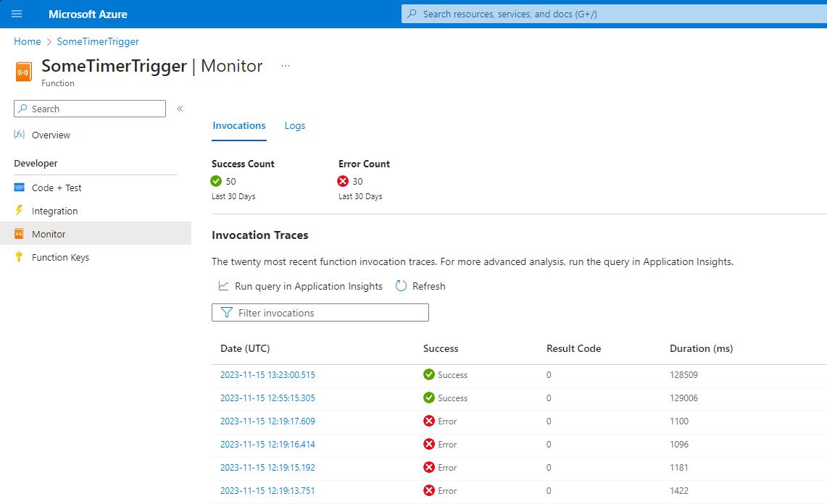Click the Monitor icon in sidebar
Viewport: 827px width, 504px height.
click(x=19, y=234)
